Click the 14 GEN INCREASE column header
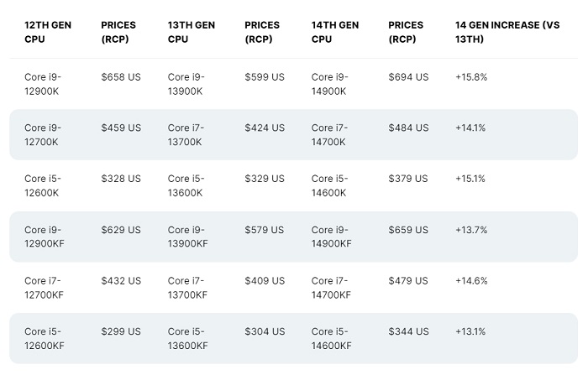 [x=507, y=32]
